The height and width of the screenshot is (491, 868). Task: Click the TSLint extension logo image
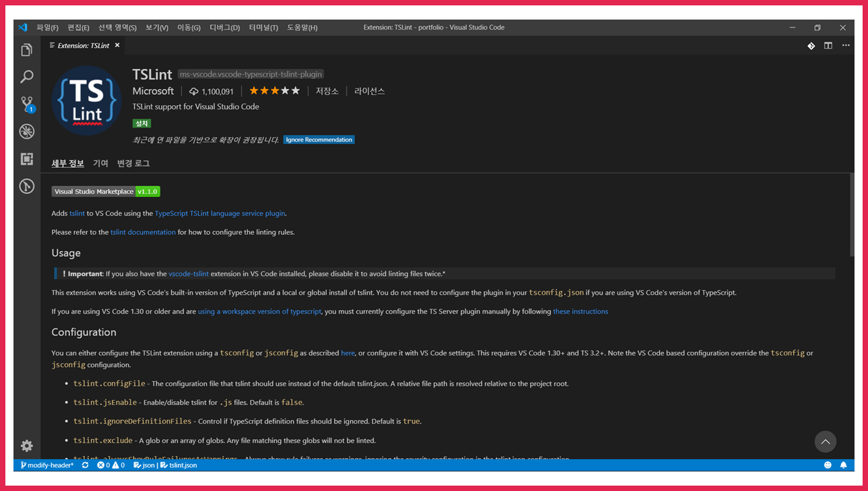[x=86, y=101]
